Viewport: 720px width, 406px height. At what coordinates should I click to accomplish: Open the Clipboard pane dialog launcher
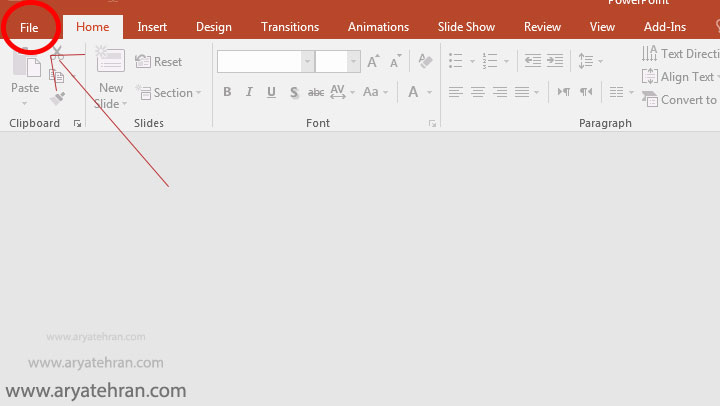pyautogui.click(x=77, y=124)
